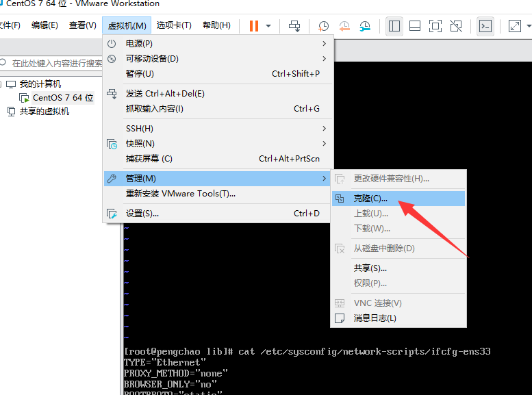This screenshot has width=532, height=395.
Task: Click the arrow chevron on SSH(H) row
Action: [324, 129]
